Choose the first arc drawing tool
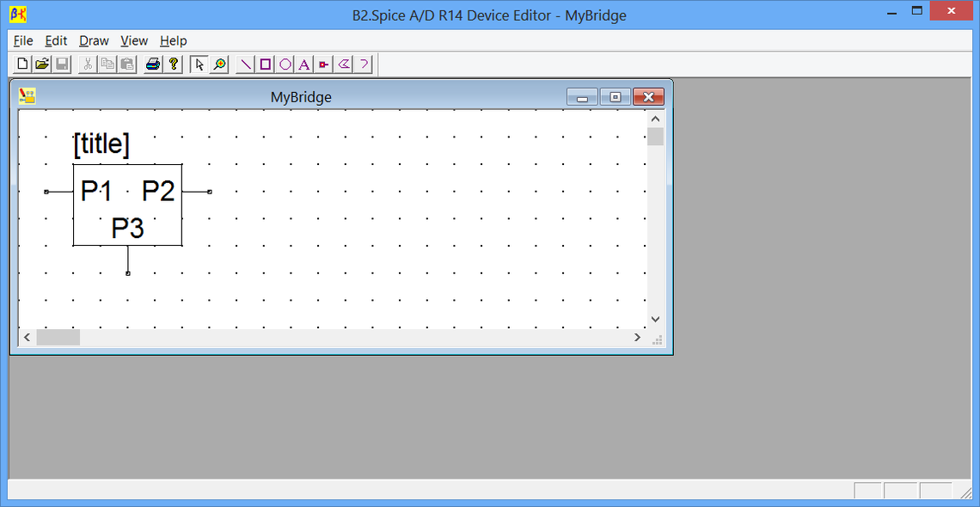This screenshot has height=507, width=980. point(343,64)
